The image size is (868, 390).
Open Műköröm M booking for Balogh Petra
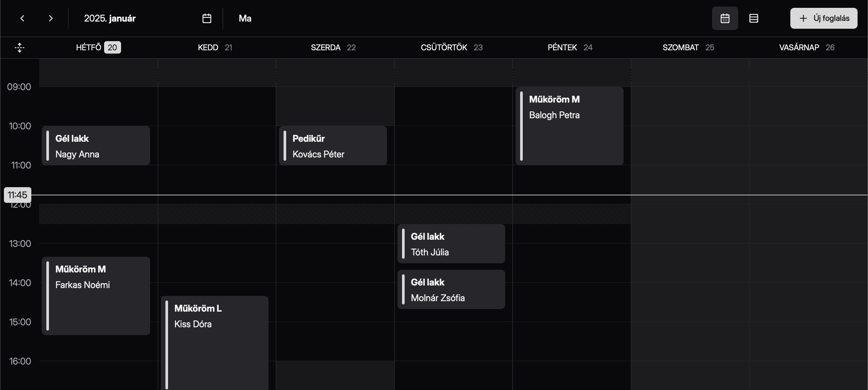569,126
